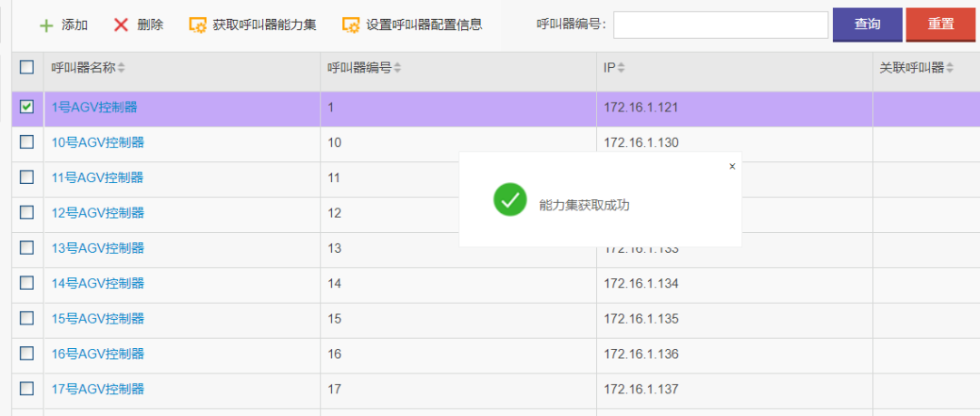Image resolution: width=980 pixels, height=416 pixels.
Task: Click the green plus add icon
Action: tap(46, 25)
